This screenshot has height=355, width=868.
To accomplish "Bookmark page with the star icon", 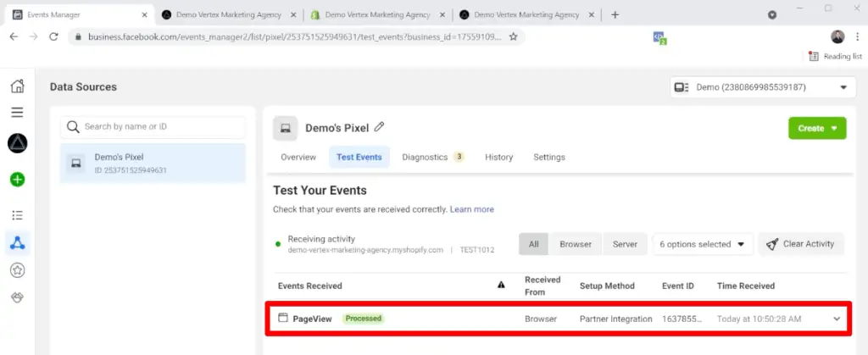I will pos(514,37).
